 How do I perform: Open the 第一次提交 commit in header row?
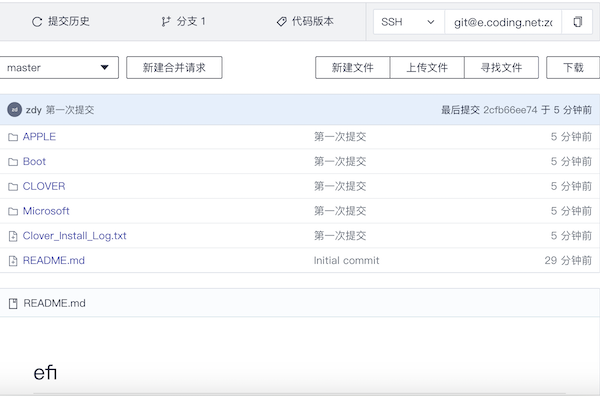[70, 110]
